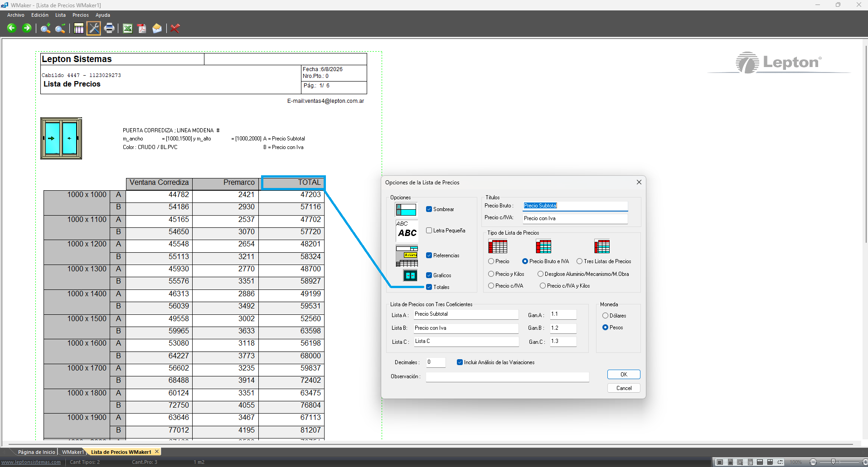This screenshot has height=467, width=868.
Task: Export the price list to Excel
Action: tap(128, 29)
